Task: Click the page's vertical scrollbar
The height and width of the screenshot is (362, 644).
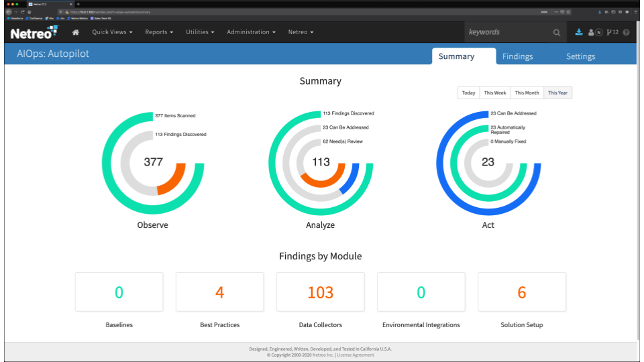Action: coord(639,180)
